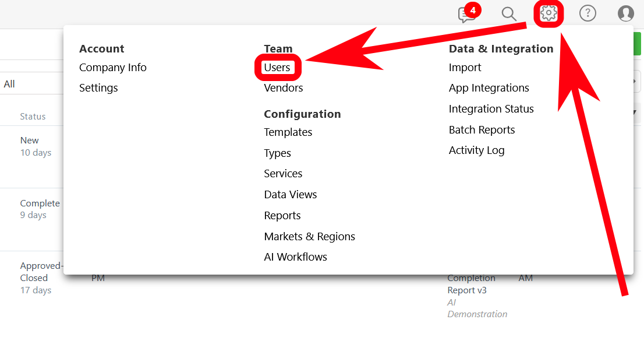The image size is (644, 337).
Task: Open AI Workflows
Action: click(296, 257)
